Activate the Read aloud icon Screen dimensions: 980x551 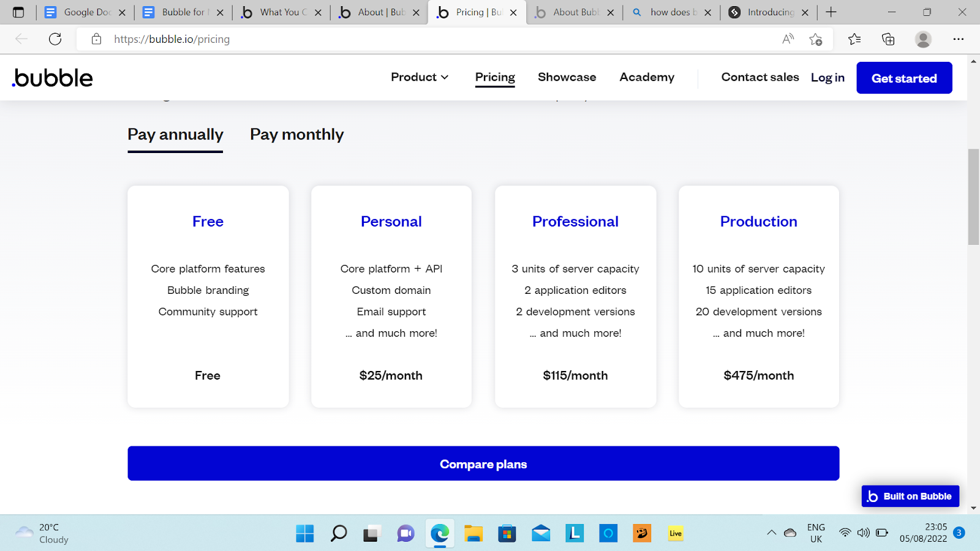(788, 39)
